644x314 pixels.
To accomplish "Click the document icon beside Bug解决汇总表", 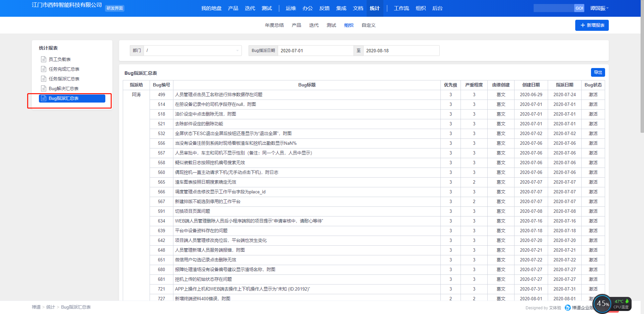I will pyautogui.click(x=43, y=88).
